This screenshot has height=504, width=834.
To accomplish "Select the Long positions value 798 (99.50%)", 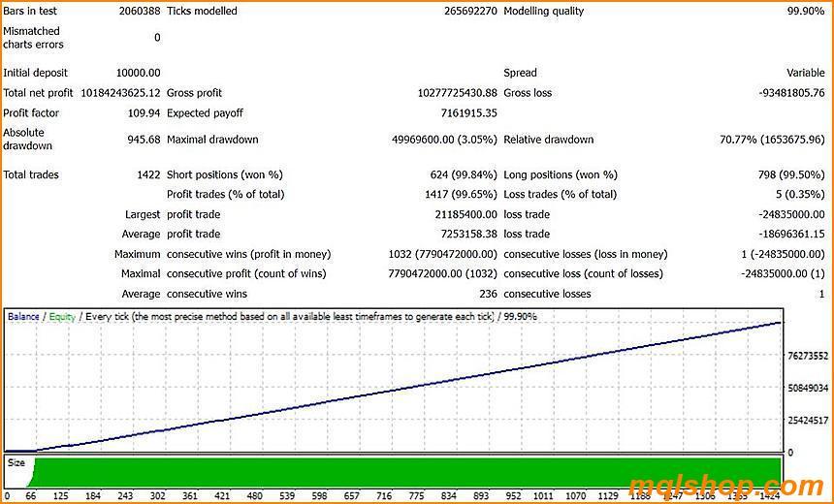I will [x=791, y=174].
